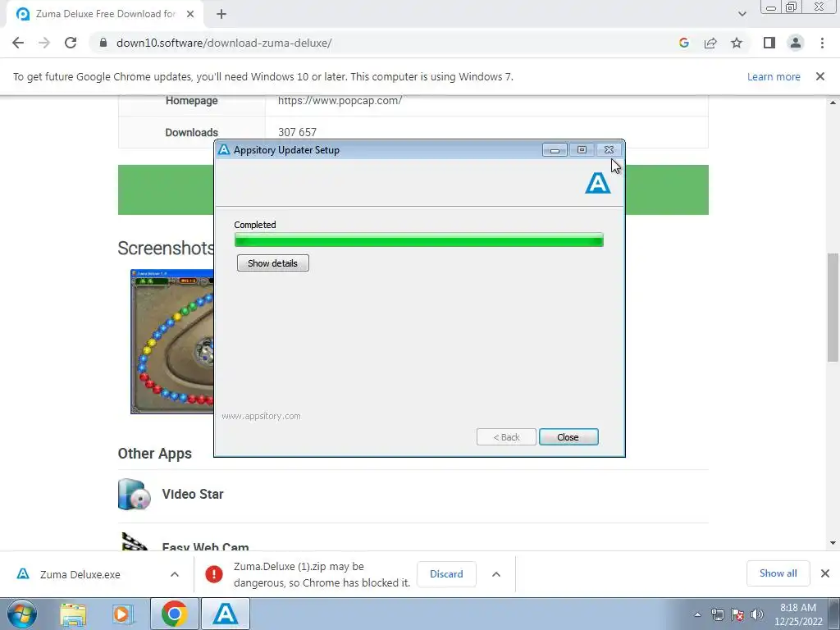View site security lock info
This screenshot has height=630, width=840.
[103, 43]
